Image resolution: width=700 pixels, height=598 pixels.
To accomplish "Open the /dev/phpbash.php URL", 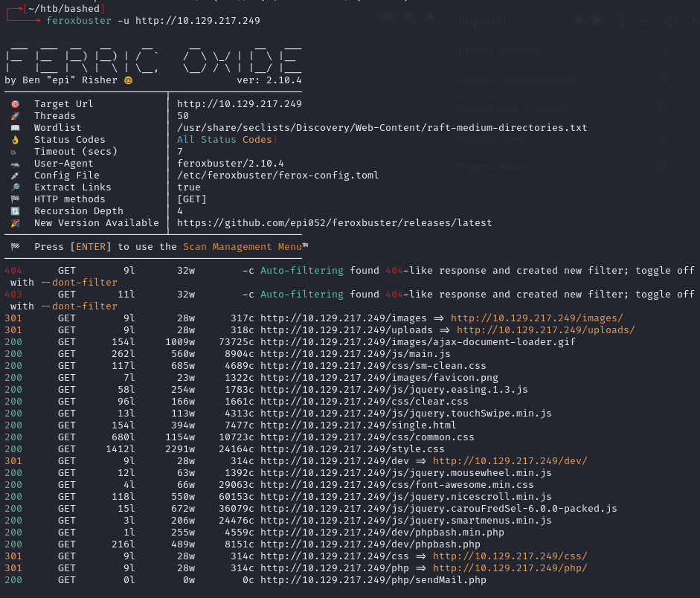I will pos(370,544).
